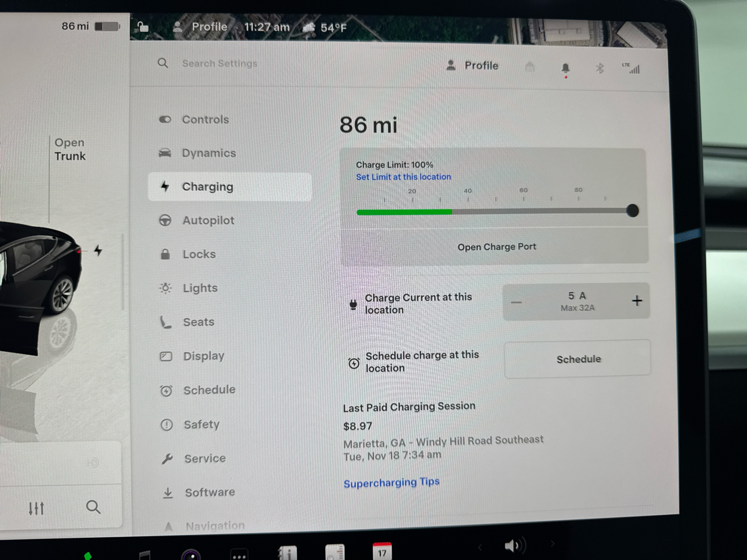Image resolution: width=747 pixels, height=560 pixels.
Task: Decrease charge current with minus button
Action: pyautogui.click(x=516, y=302)
